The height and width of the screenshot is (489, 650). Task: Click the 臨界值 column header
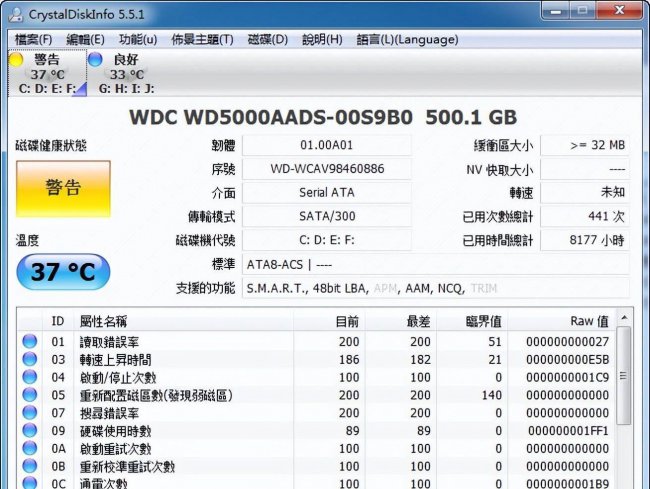coord(472,321)
